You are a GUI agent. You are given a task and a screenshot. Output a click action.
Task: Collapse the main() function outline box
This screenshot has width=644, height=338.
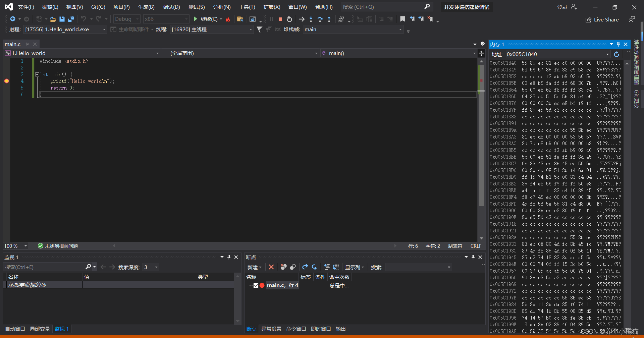[x=37, y=74]
